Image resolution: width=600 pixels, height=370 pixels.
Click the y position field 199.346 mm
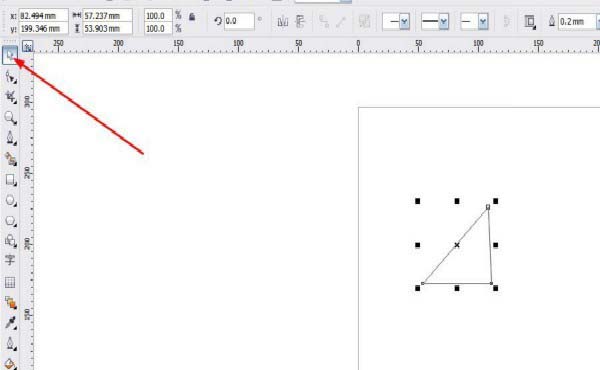click(43, 28)
